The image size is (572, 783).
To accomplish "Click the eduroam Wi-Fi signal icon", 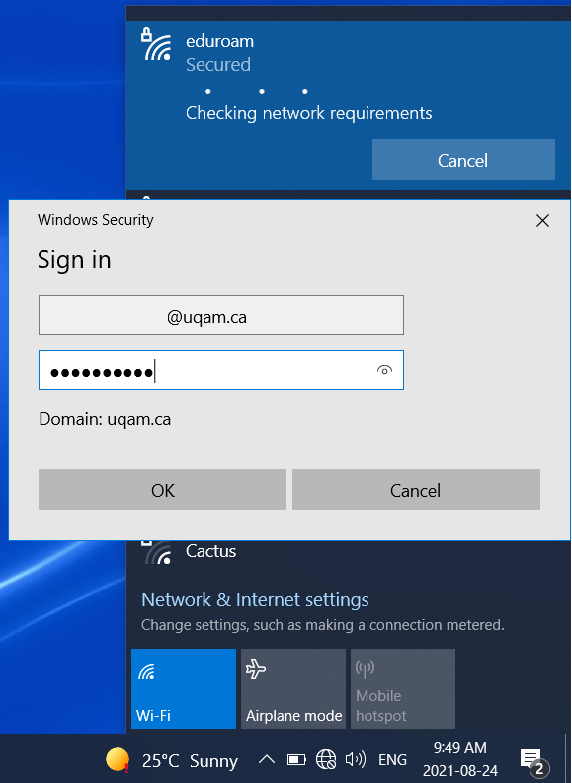I will point(156,45).
